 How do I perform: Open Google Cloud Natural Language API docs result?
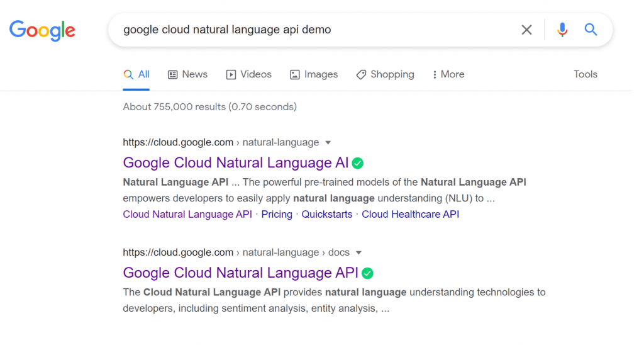[241, 273]
